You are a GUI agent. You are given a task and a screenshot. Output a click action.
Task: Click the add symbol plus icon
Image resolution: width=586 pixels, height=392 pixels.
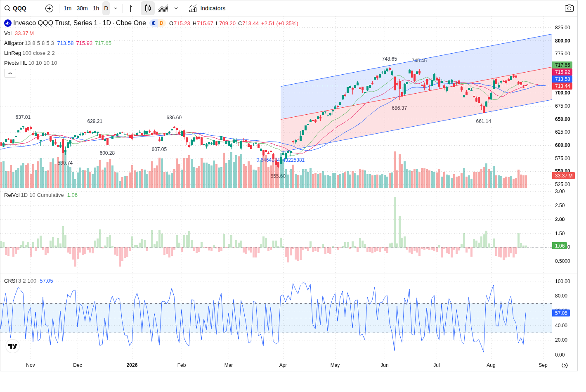pos(49,8)
